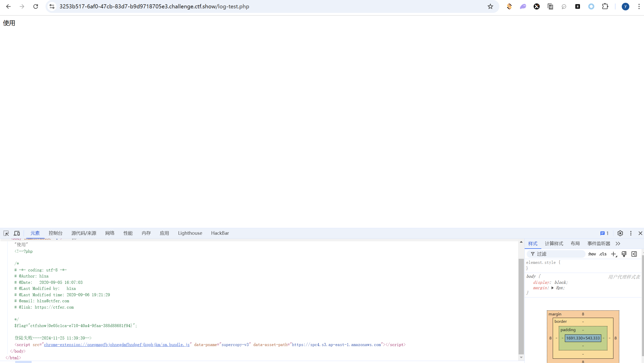The height and width of the screenshot is (363, 644).
Task: Bookmark this page with star icon
Action: [490, 7]
